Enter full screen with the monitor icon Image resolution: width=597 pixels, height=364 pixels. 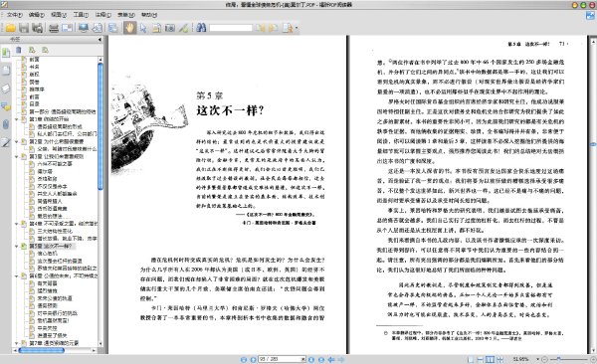pos(84,28)
